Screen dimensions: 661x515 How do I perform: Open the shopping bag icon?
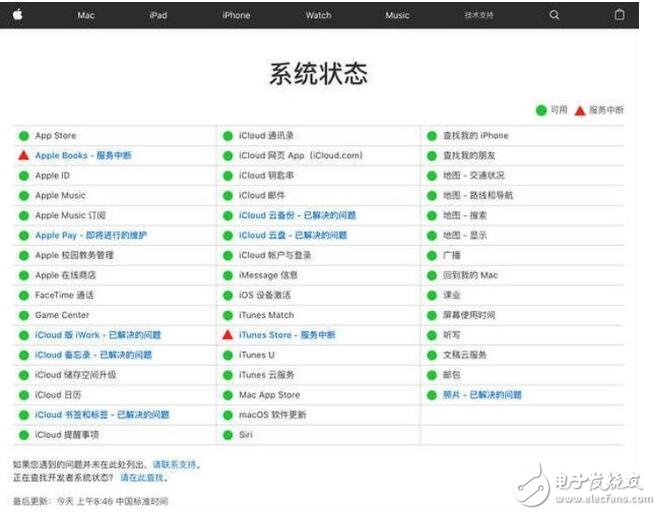619,15
